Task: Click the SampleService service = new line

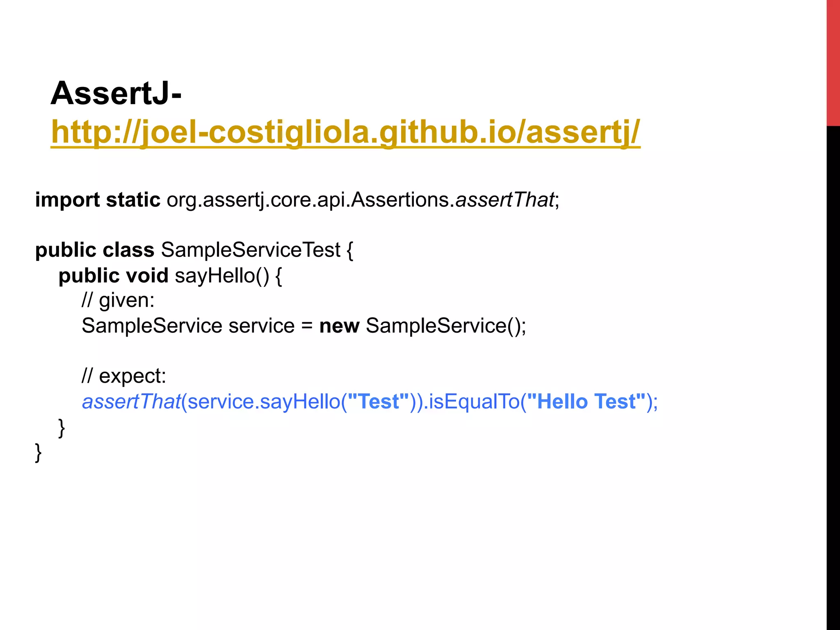Action: pyautogui.click(x=304, y=326)
